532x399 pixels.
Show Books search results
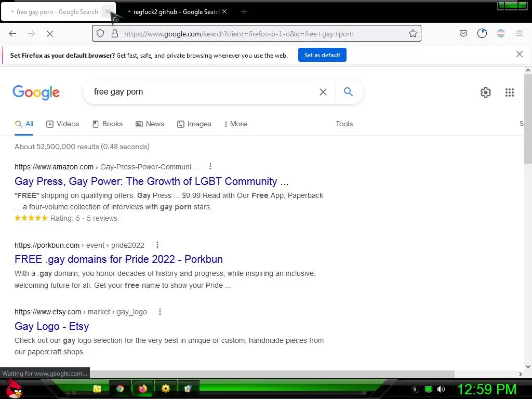point(108,124)
